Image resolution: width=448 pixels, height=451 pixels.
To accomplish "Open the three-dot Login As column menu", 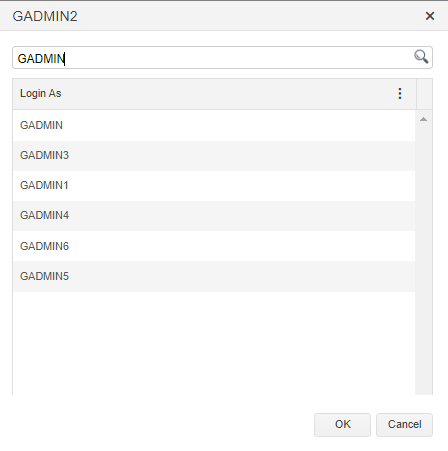I will coord(400,93).
